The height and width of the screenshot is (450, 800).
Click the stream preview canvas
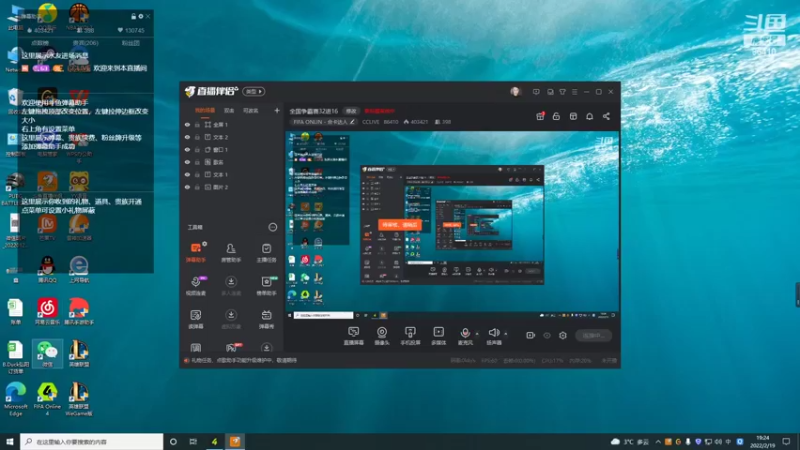[x=452, y=225]
